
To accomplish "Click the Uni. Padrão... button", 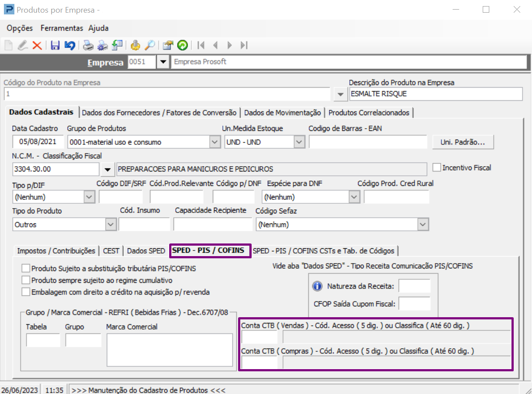I will point(463,142).
